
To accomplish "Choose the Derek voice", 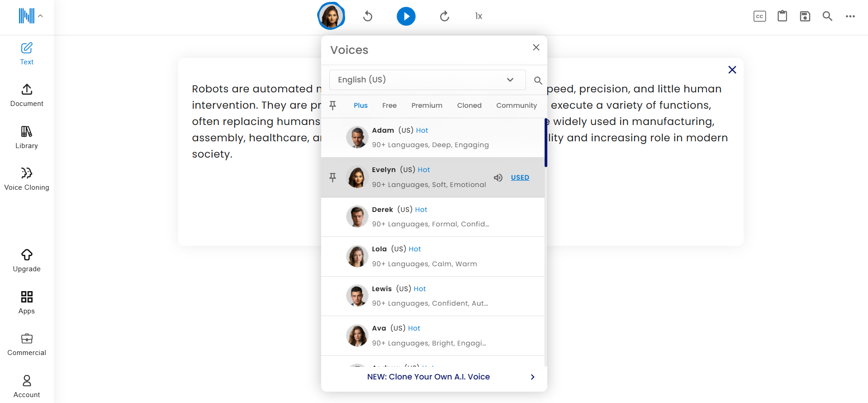I will (433, 217).
